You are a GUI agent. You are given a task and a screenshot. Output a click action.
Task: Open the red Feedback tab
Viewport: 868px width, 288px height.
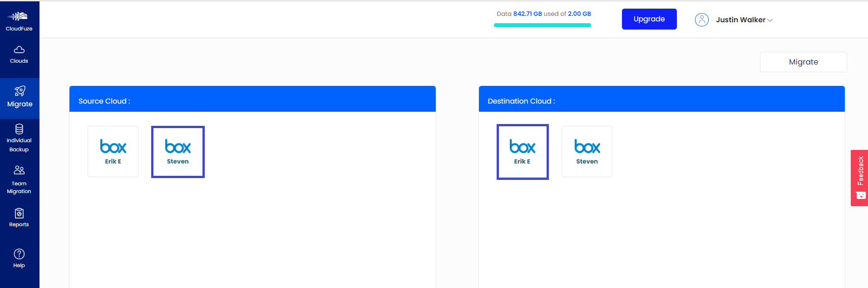[x=859, y=178]
